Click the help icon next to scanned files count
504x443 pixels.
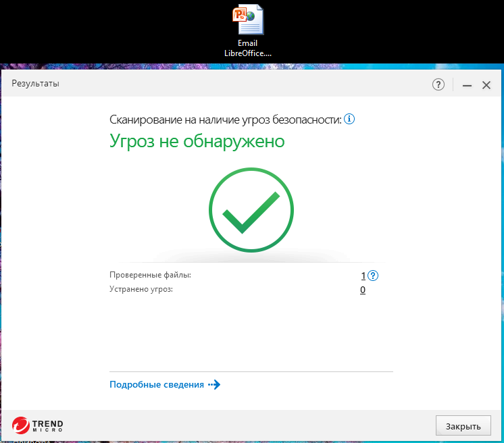[373, 276]
